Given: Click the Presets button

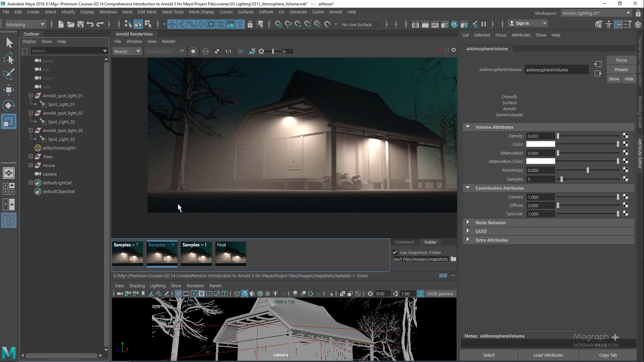Looking at the screenshot, I should coord(621,69).
